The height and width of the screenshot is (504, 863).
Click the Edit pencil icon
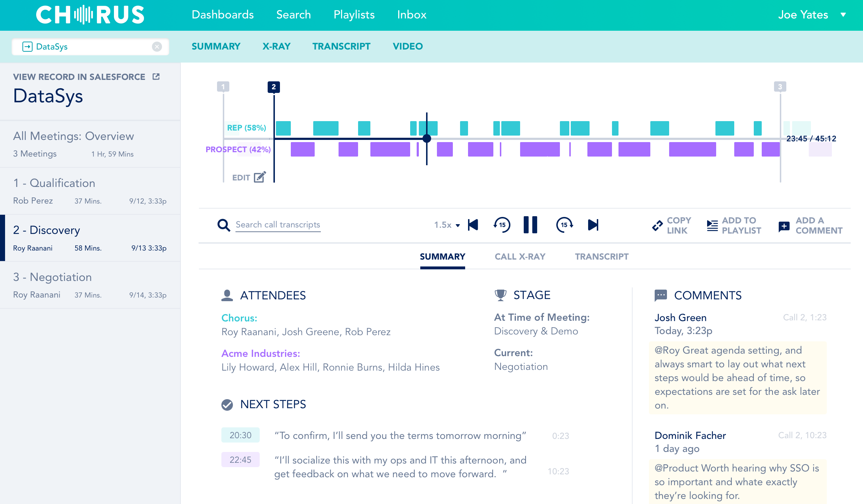click(x=260, y=177)
